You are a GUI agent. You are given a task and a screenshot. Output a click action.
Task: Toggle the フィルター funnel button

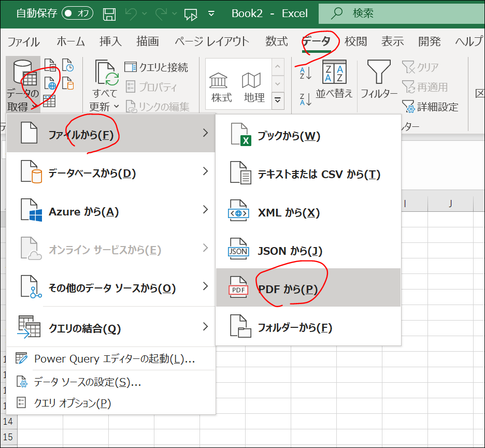click(x=379, y=80)
